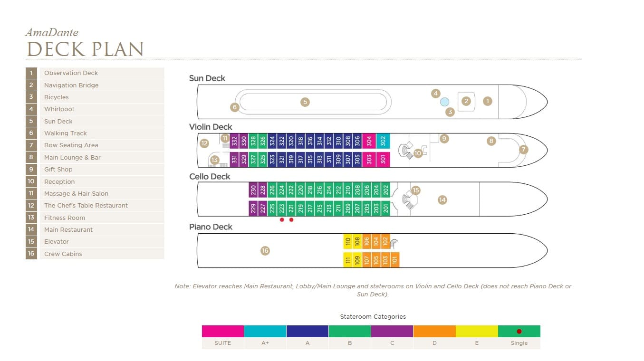Select circle marker 2 on the navigation bridge

click(x=466, y=101)
